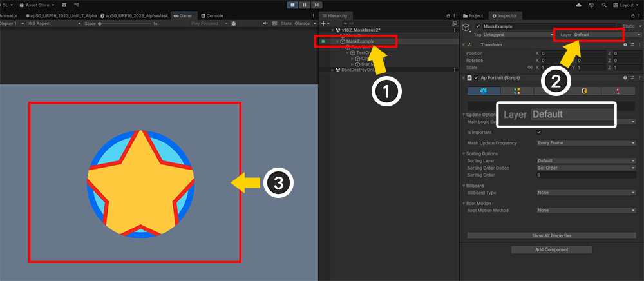Open the Mesh Update Frequency dropdown
644x281 pixels.
[586, 142]
